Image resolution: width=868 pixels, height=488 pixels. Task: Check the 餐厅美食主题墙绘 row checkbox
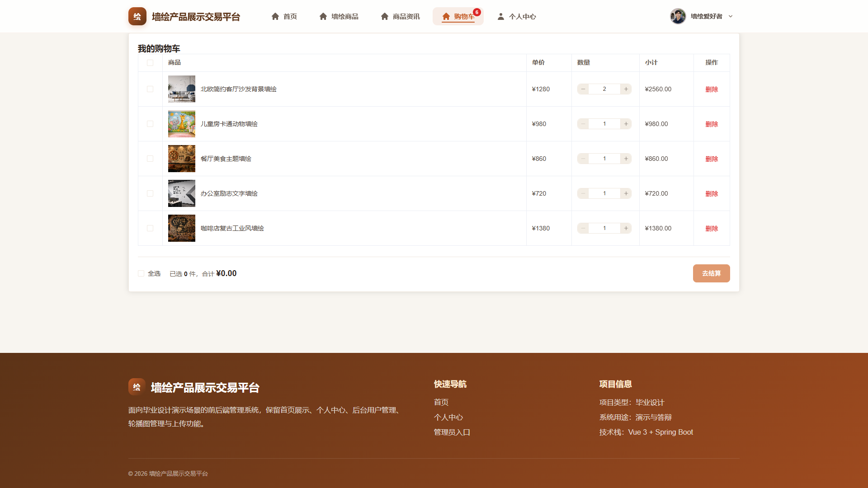point(150,159)
